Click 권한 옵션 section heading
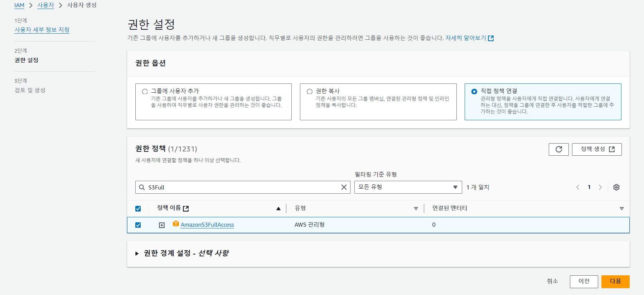Viewport: 644px width, 295px height. 150,63
